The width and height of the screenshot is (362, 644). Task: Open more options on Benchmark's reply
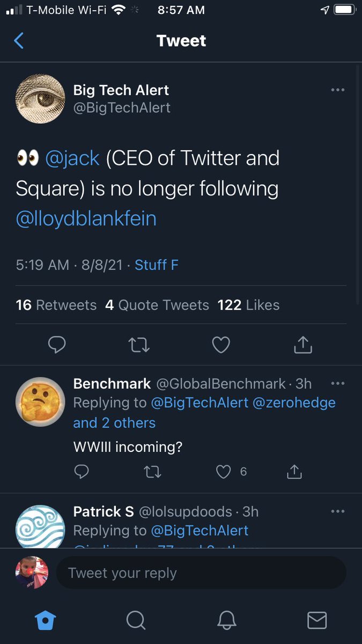click(x=338, y=383)
